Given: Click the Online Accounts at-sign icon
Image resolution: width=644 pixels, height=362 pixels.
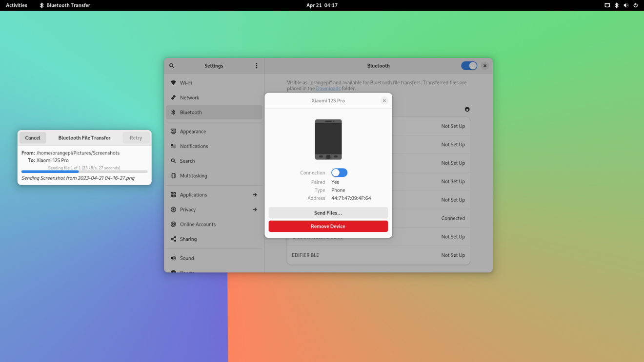Looking at the screenshot, I should coord(173,224).
